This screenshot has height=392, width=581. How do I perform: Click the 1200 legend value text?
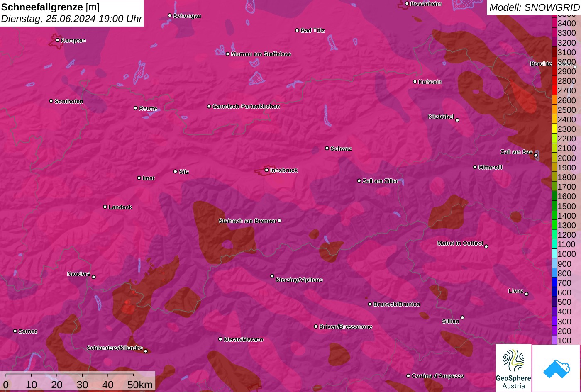pos(567,235)
